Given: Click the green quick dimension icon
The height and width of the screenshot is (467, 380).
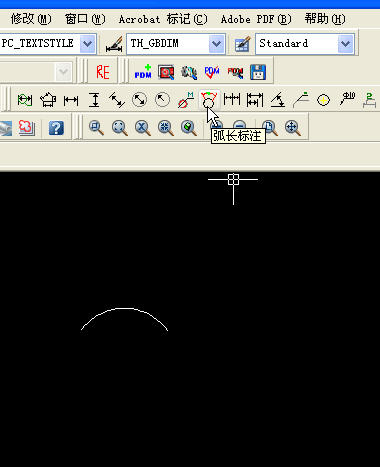Looking at the screenshot, I should [25, 100].
